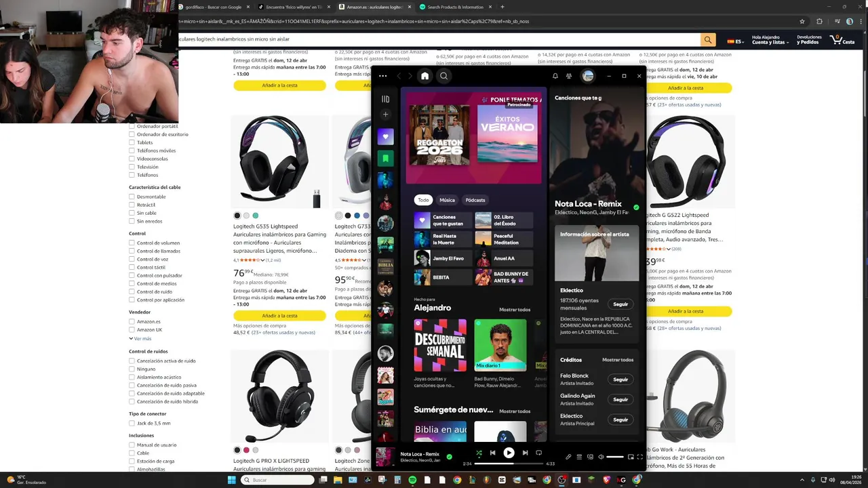Image resolution: width=868 pixels, height=488 pixels.
Task: Select the Música filter chip
Action: (447, 200)
